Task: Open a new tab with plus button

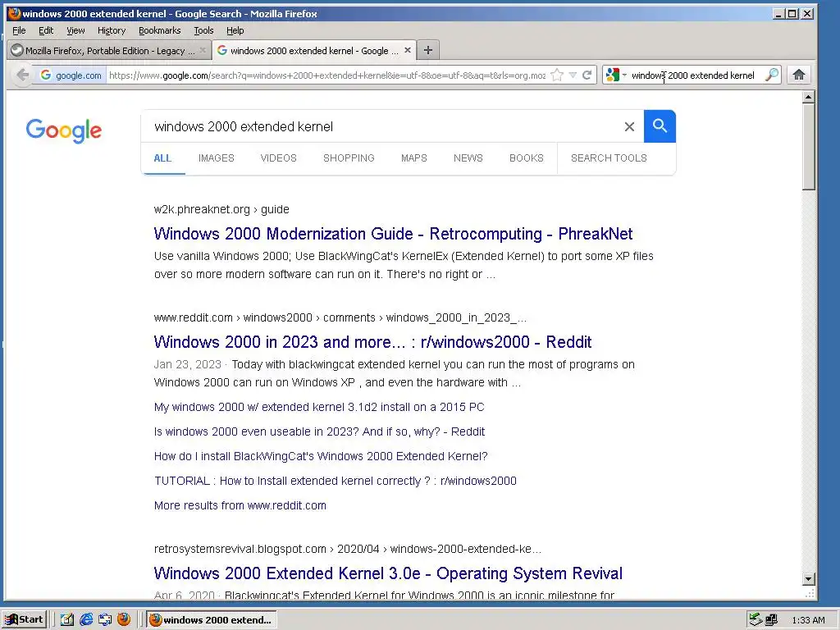Action: (427, 50)
